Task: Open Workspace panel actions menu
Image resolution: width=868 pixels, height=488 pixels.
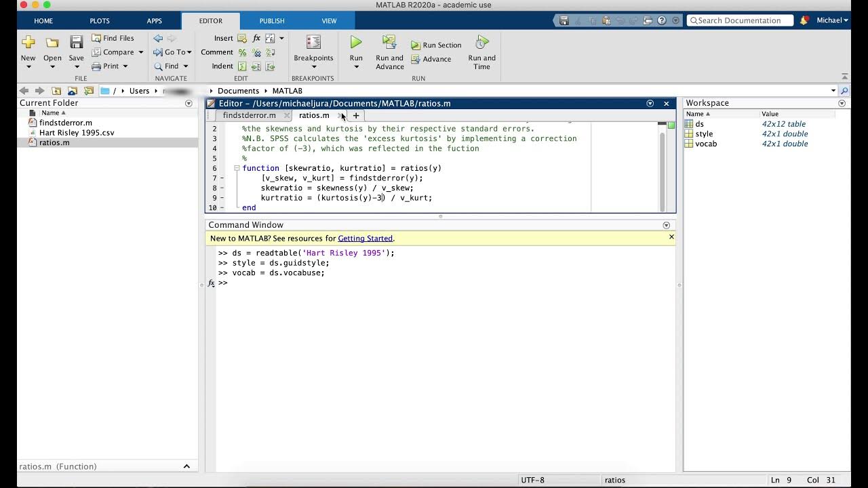Action: point(842,103)
